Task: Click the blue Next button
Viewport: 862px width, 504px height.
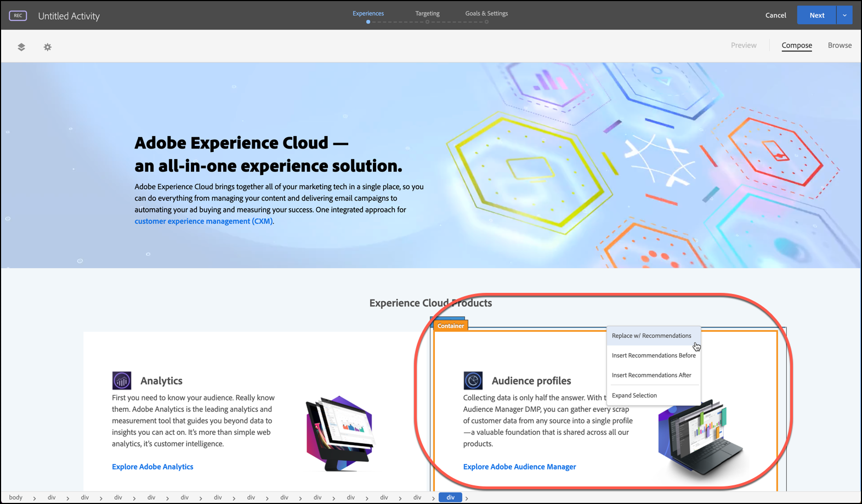Action: pos(817,15)
